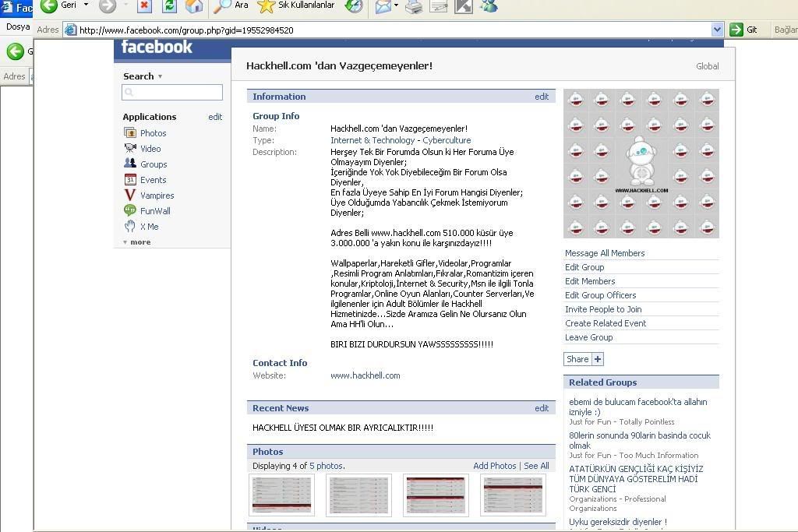Screen dimensions: 798x532
Task: Open the first group photo thumbnail
Action: pos(282,495)
